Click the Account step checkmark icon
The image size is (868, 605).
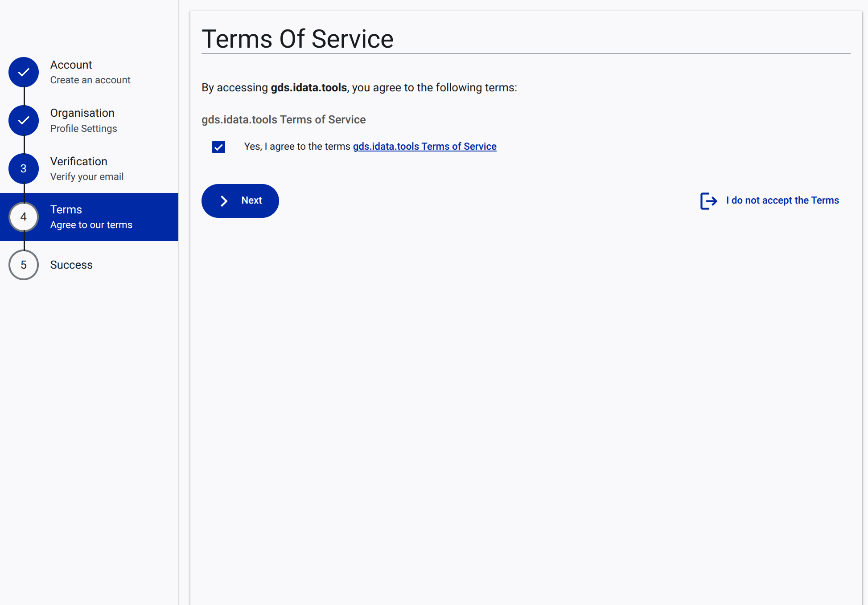[x=23, y=72]
